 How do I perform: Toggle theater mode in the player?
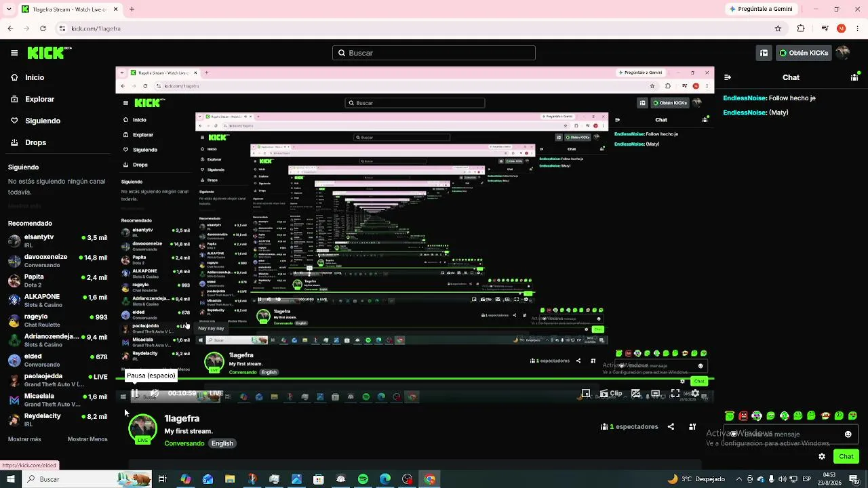656,393
